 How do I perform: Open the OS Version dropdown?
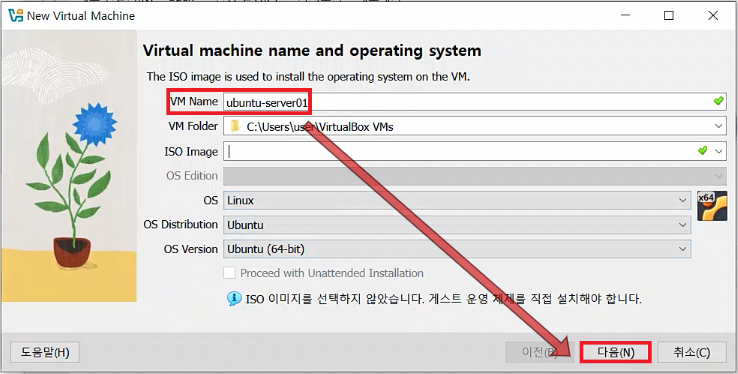(x=457, y=249)
